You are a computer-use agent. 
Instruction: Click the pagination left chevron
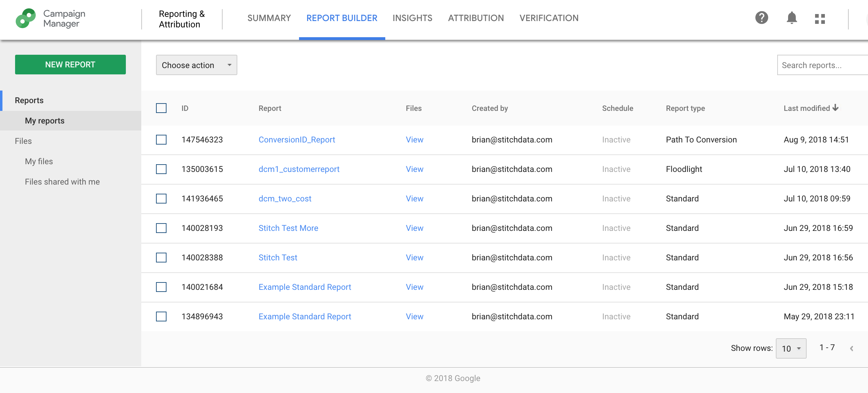pos(853,348)
